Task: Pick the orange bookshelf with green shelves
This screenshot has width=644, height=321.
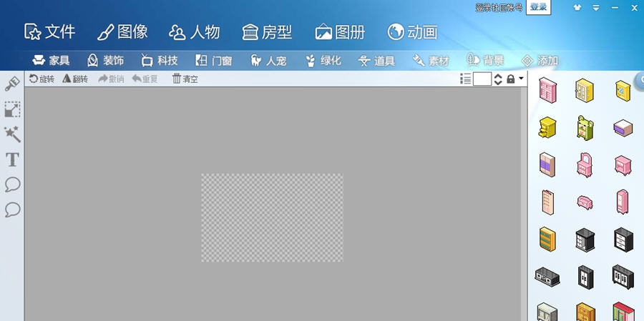Action: pos(547,239)
